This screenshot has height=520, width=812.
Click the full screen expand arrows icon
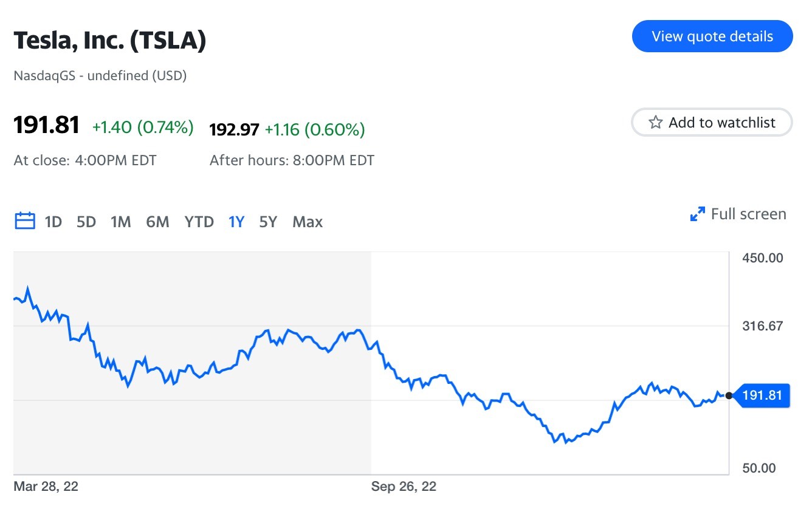tap(697, 214)
